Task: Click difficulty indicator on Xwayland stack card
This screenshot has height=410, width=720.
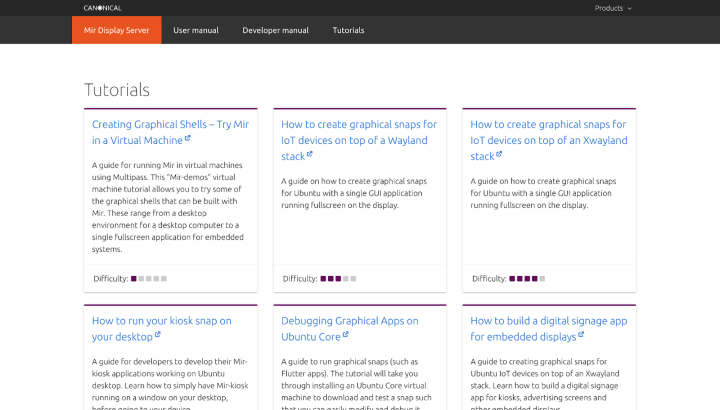Action: pos(527,279)
